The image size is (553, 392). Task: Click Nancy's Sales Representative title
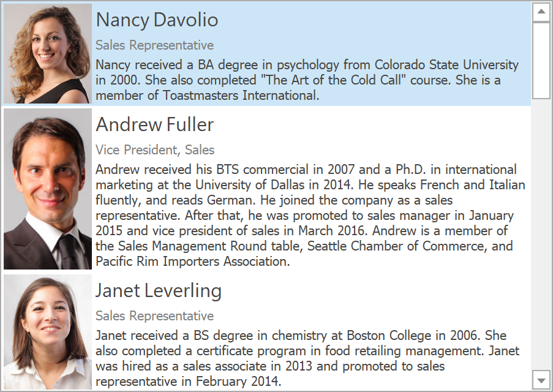coord(154,45)
